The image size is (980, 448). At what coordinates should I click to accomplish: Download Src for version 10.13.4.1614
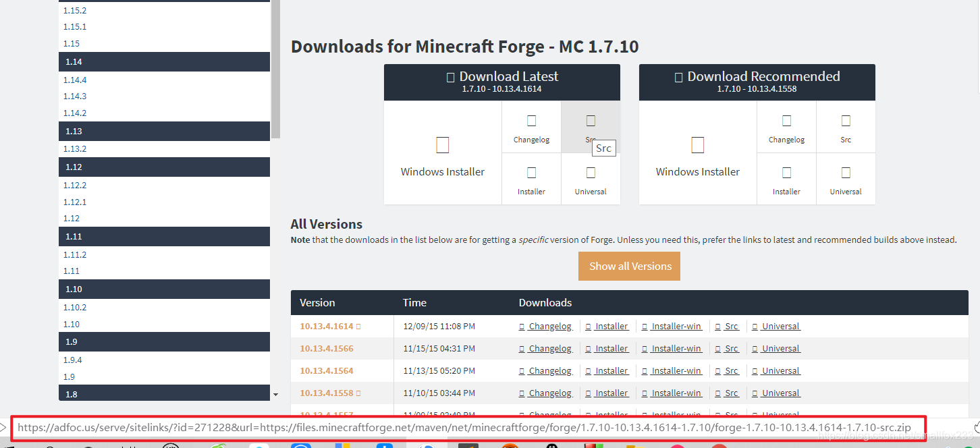point(727,327)
